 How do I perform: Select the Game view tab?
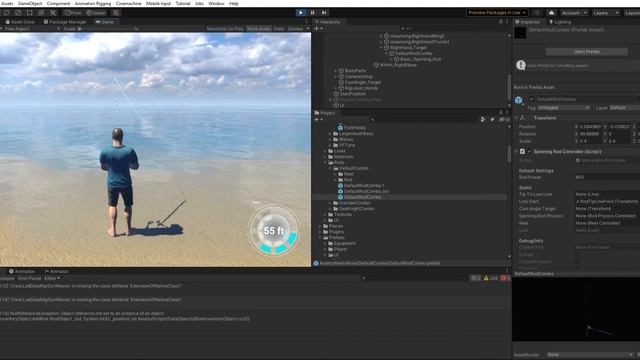(104, 22)
